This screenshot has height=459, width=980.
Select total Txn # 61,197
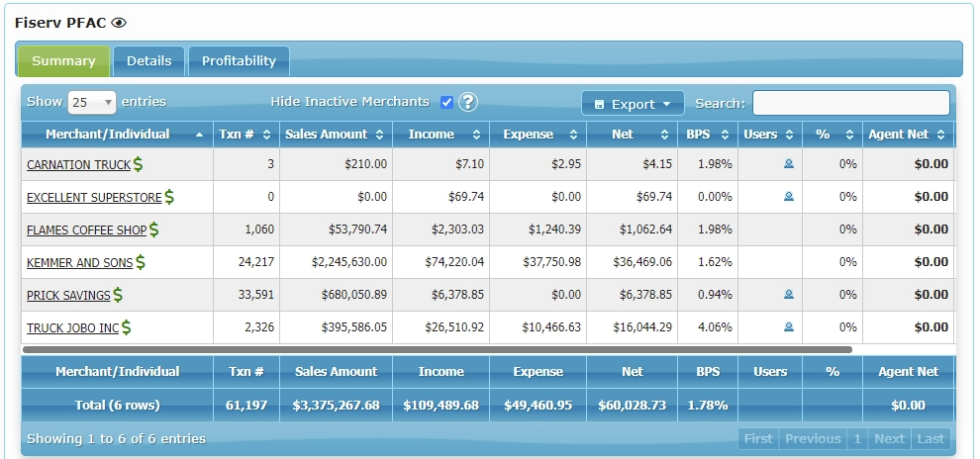(246, 406)
